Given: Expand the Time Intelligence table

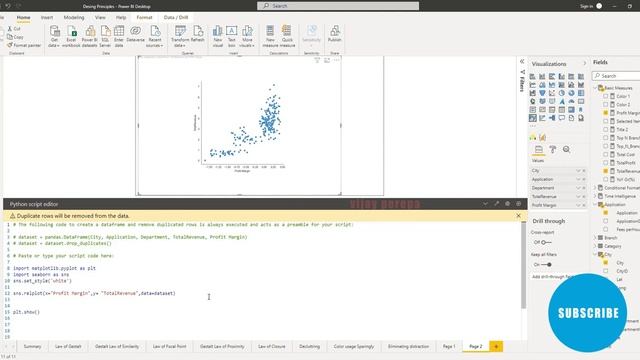Looking at the screenshot, I should [595, 196].
